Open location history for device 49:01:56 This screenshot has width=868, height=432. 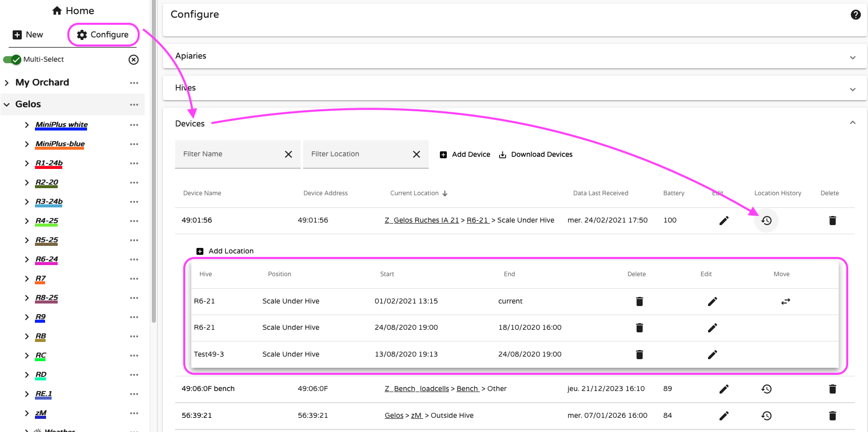766,221
